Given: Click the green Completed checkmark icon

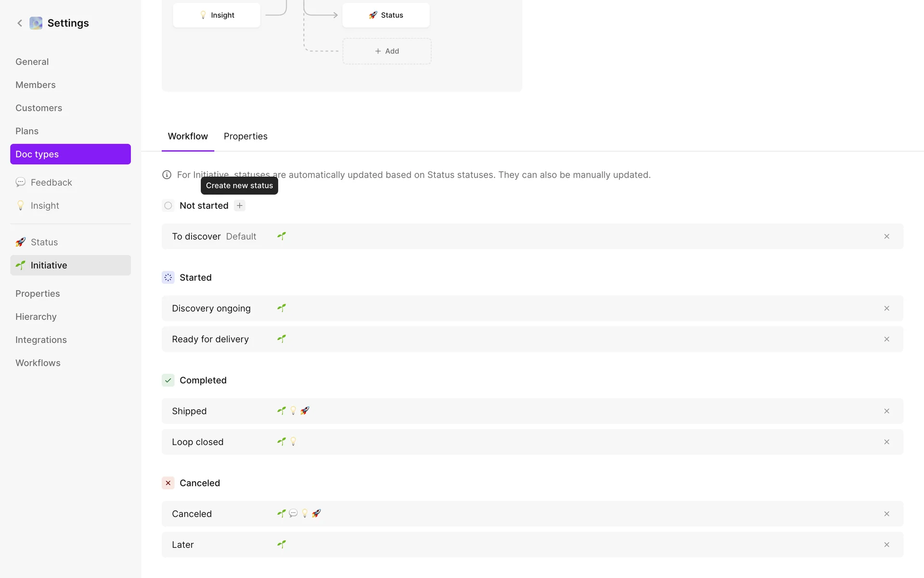Looking at the screenshot, I should point(168,381).
